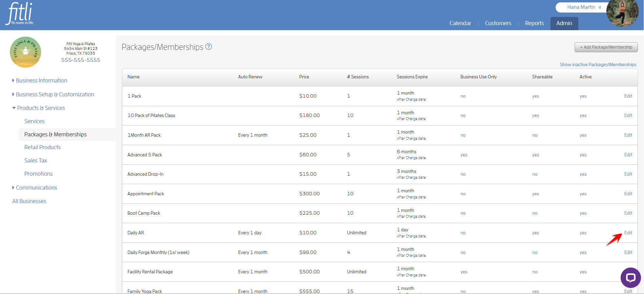Edit the Appointment Pack
Image resolution: width=644 pixels, height=294 pixels.
(628, 194)
